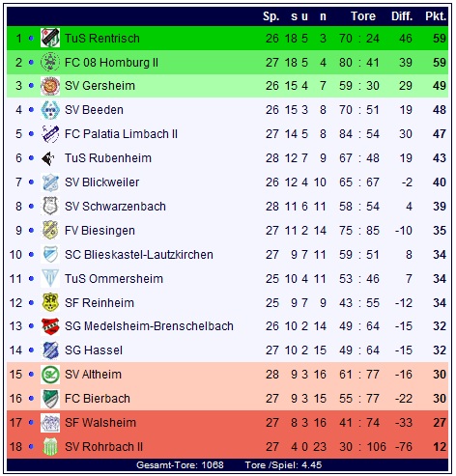The image size is (456, 476).
Task: Click the SV Gersheim club logo
Action: point(50,86)
